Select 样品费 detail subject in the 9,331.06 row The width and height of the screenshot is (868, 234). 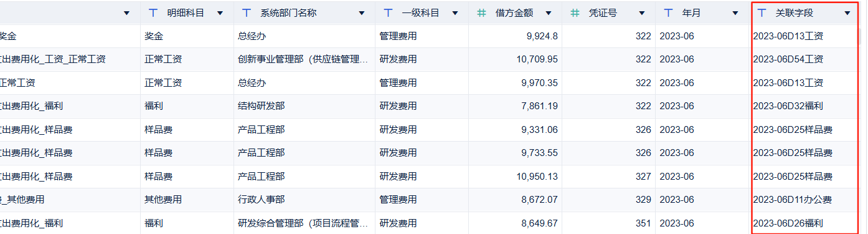coord(158,130)
